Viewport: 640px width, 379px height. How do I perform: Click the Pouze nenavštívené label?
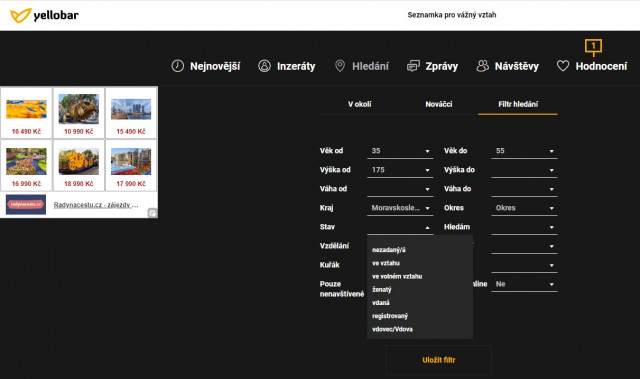[x=342, y=289]
